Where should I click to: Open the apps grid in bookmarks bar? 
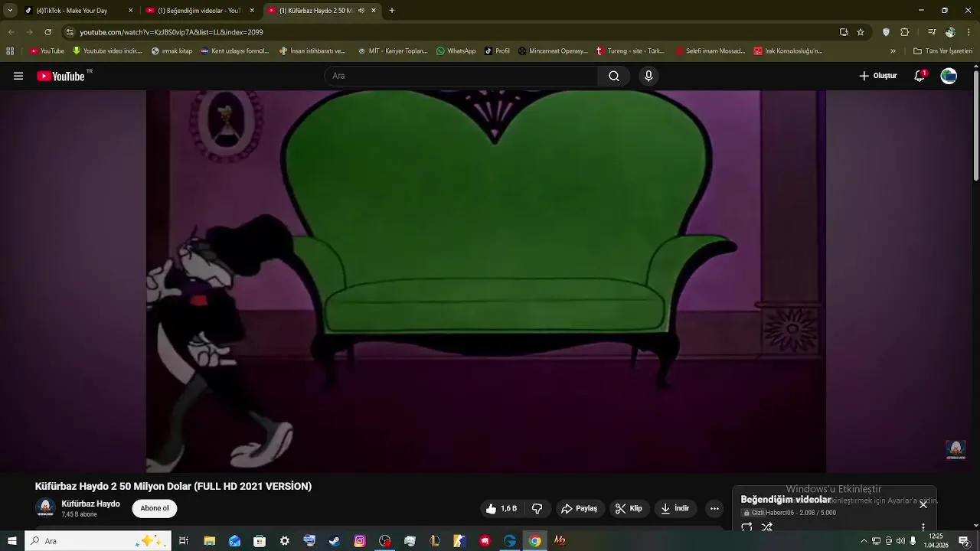click(10, 51)
